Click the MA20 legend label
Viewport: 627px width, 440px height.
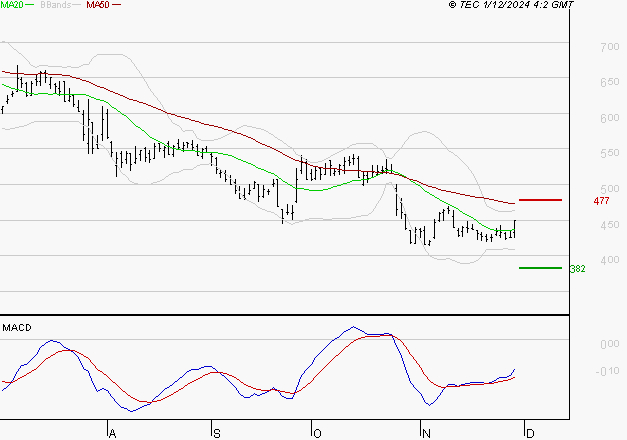click(12, 5)
